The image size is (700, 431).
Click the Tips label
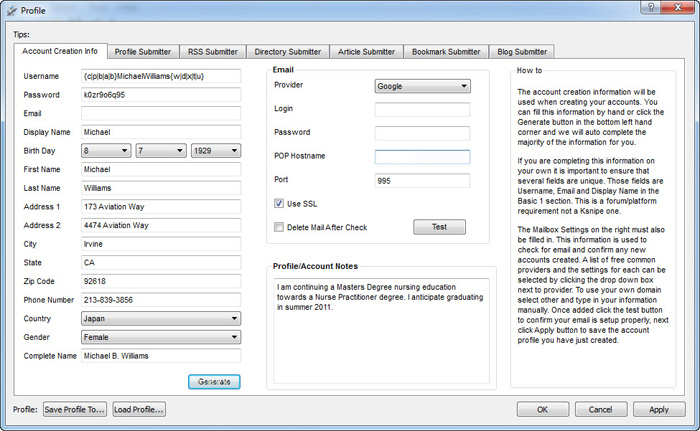coord(21,34)
